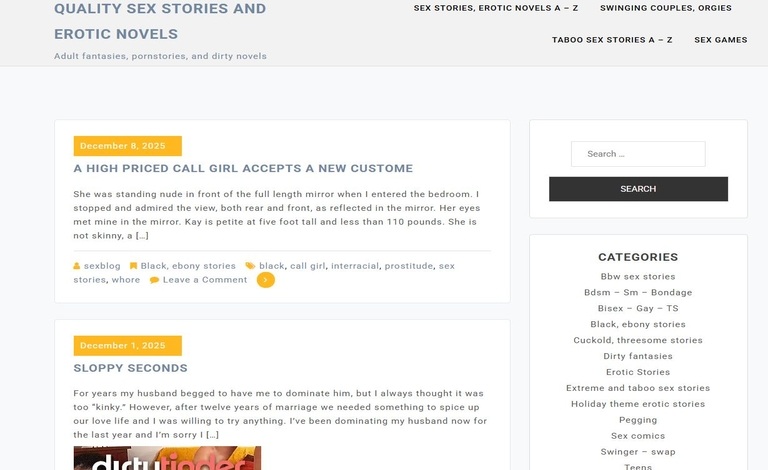The width and height of the screenshot is (768, 470).
Task: Open the Sex Games menu item
Action: (720, 40)
